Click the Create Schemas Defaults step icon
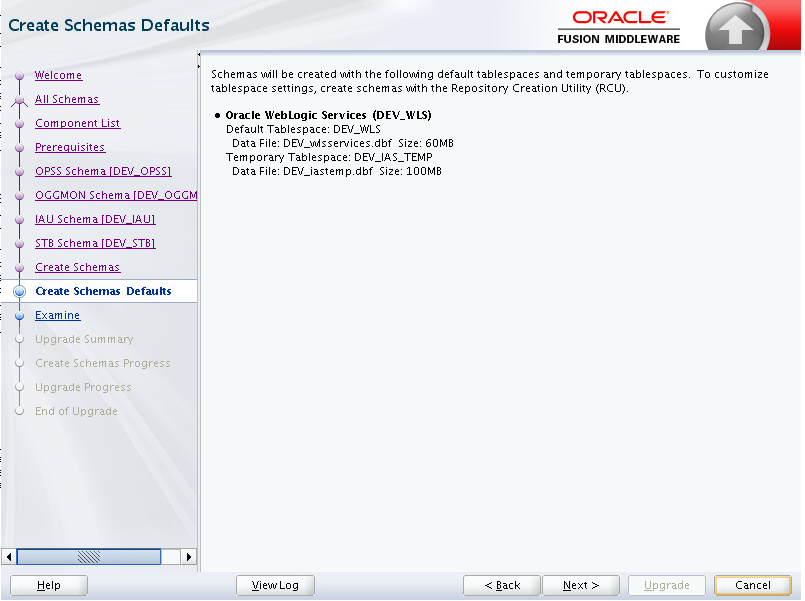 [x=20, y=292]
